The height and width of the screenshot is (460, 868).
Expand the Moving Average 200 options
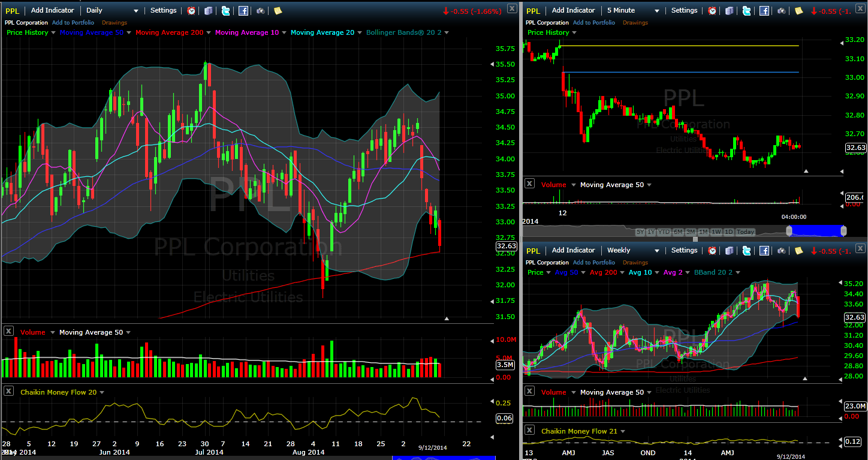209,33
